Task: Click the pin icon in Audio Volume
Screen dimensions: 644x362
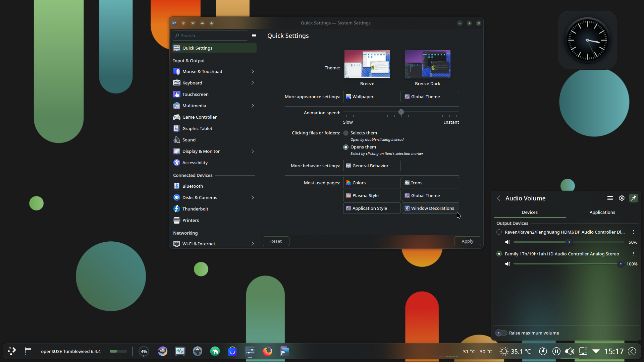Action: point(634,198)
